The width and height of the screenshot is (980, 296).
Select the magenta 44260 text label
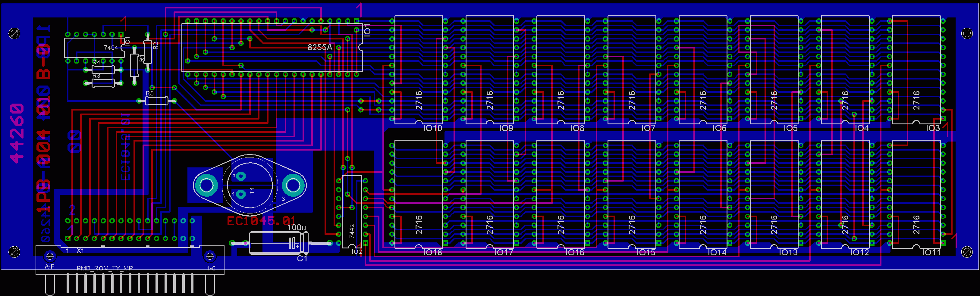[x=17, y=133]
